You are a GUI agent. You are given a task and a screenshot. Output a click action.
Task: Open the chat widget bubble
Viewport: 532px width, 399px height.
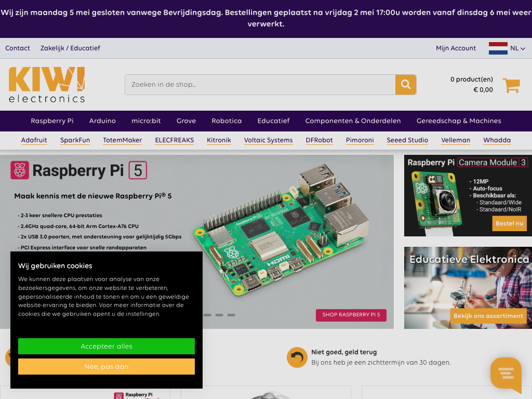[x=506, y=375]
